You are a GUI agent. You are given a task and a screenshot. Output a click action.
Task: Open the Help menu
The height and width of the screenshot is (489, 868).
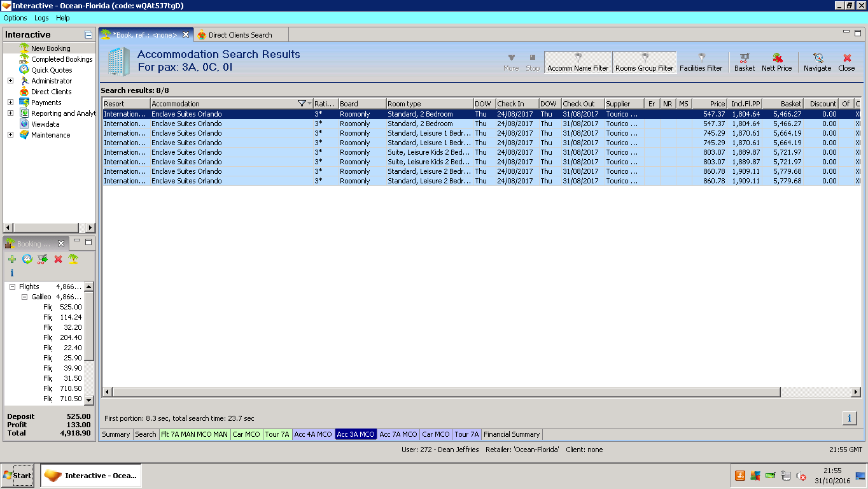point(62,18)
